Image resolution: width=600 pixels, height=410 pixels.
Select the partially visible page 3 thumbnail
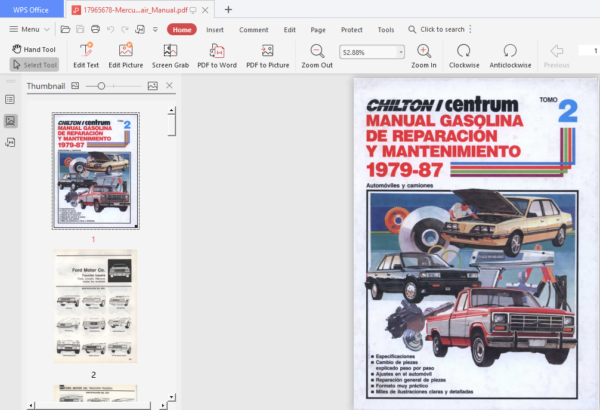95,393
